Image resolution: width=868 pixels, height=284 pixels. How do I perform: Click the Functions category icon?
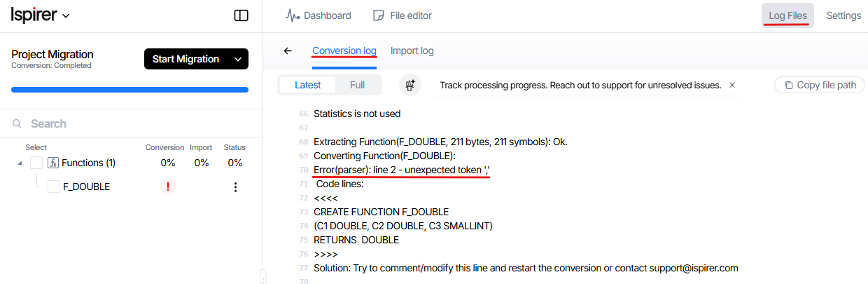[x=53, y=163]
